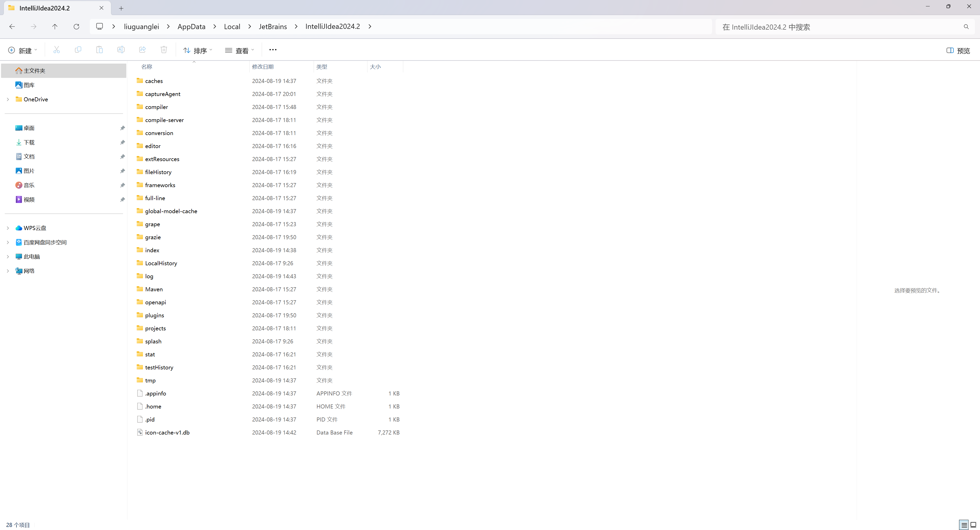The width and height of the screenshot is (980, 530).
Task: Click the Rename icon in toolbar
Action: pos(121,50)
